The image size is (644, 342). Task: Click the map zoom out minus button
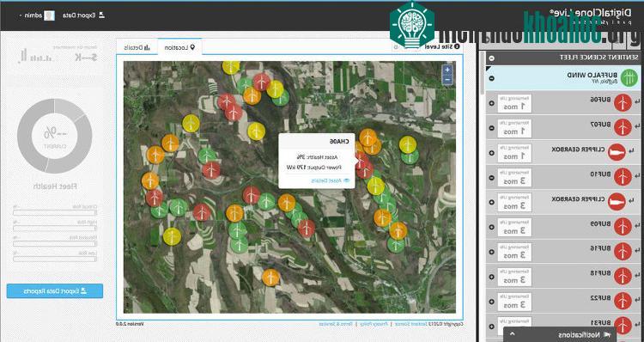447,80
